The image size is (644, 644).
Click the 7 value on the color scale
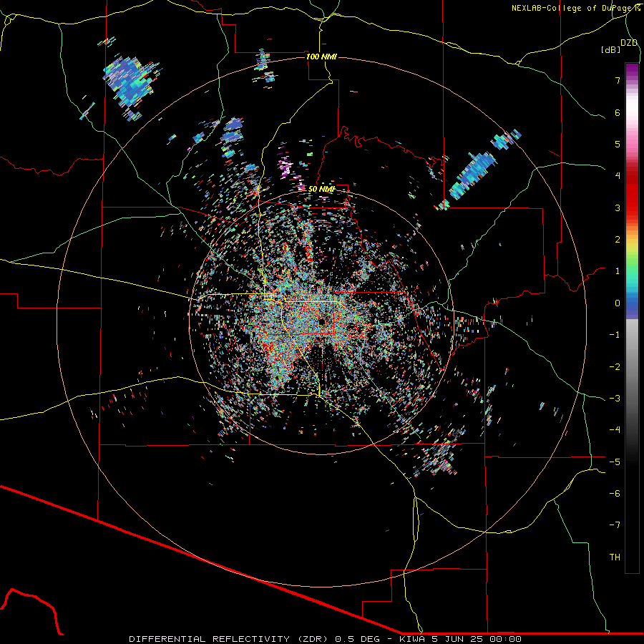coord(618,80)
